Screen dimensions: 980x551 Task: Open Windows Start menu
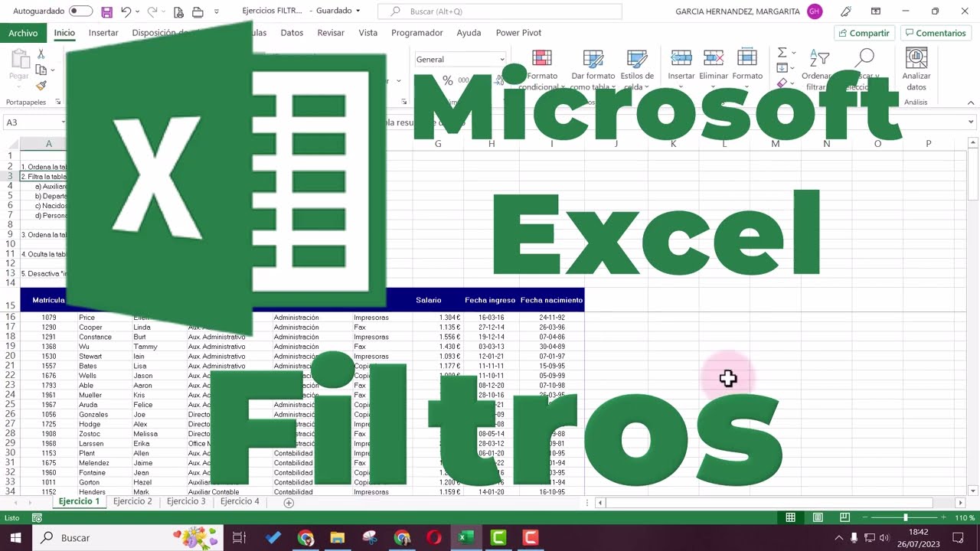pos(15,538)
